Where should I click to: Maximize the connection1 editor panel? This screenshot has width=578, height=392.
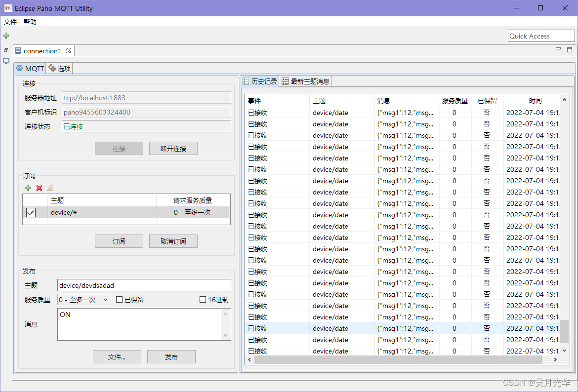570,50
